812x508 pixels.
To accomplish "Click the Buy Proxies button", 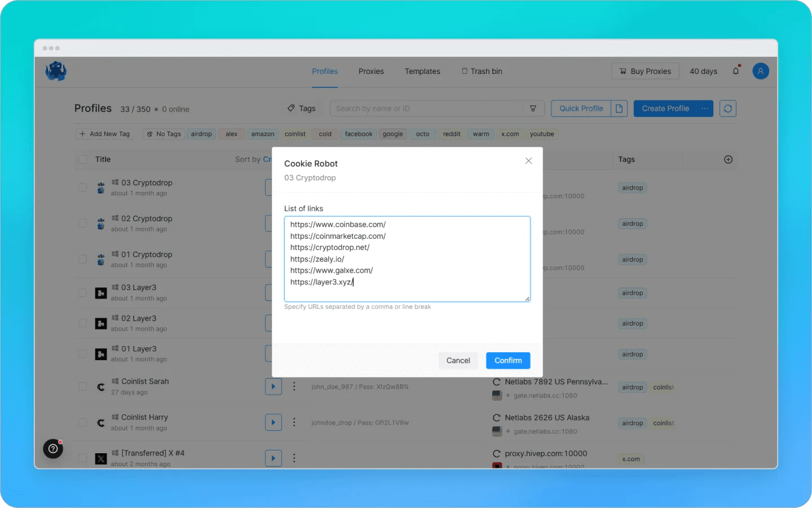I will pos(645,71).
